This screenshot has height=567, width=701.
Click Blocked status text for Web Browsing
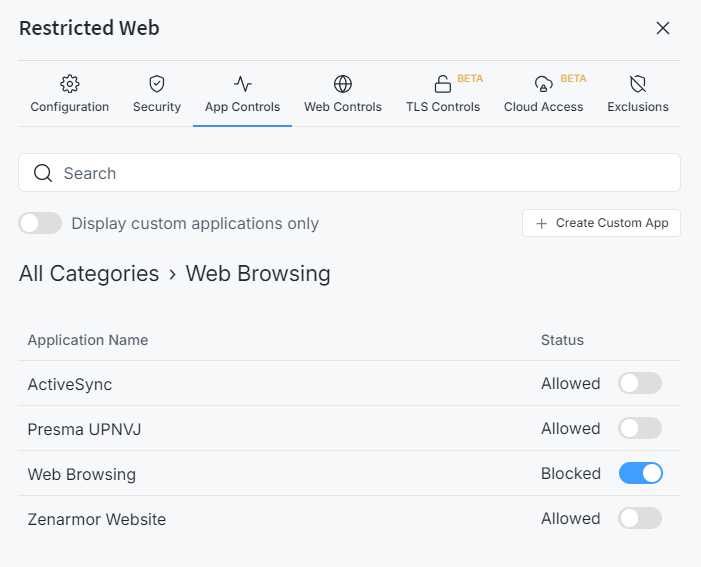coord(571,474)
